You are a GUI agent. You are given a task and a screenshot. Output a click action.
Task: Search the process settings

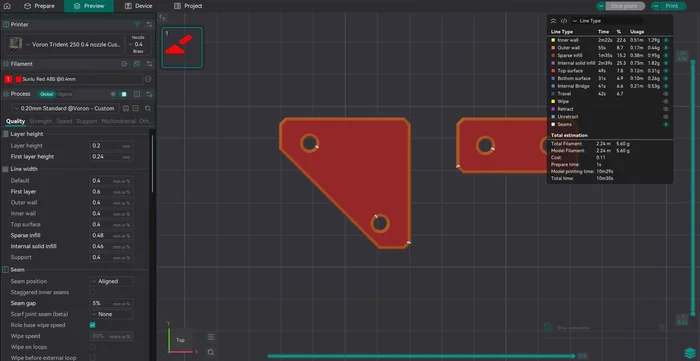pyautogui.click(x=148, y=108)
